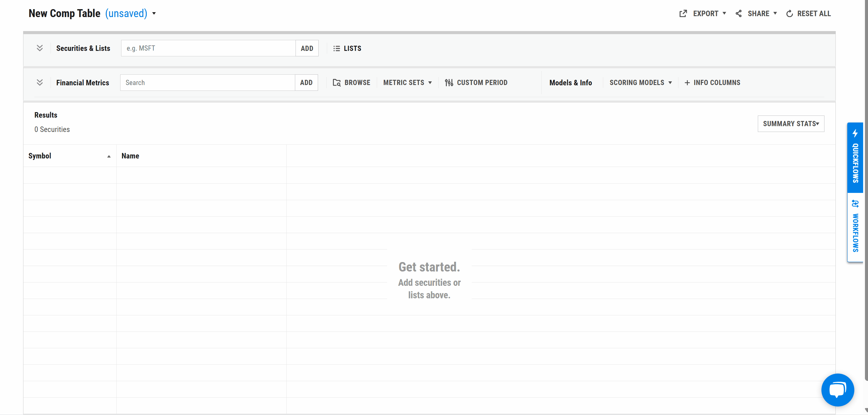Click the Custom Period sliders icon
Screen dimensions: 868x415
click(449, 83)
